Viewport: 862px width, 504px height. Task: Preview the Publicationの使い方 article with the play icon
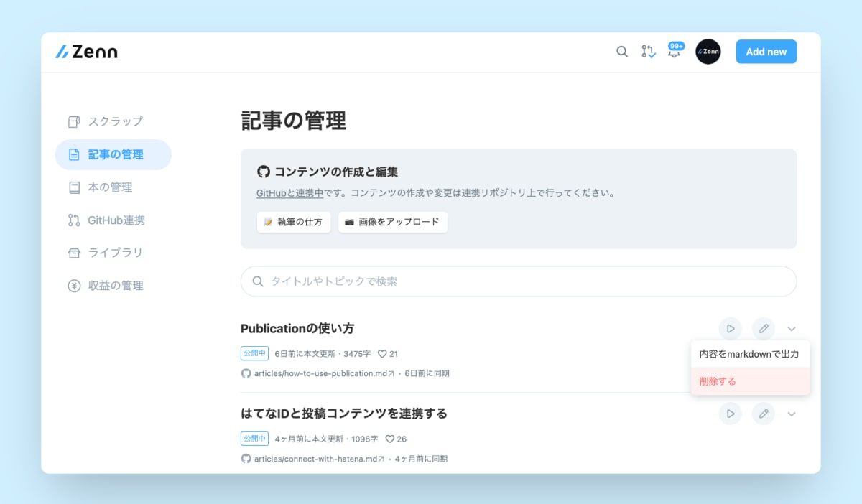pos(731,328)
